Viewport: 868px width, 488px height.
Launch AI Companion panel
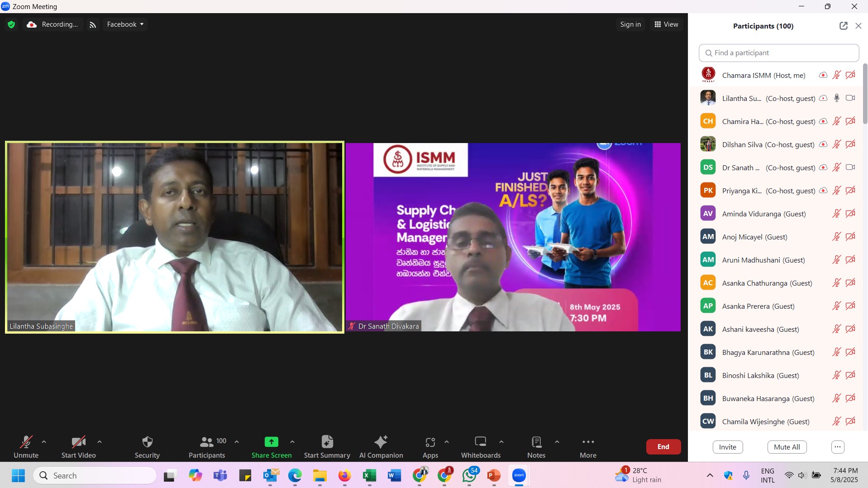click(x=381, y=447)
